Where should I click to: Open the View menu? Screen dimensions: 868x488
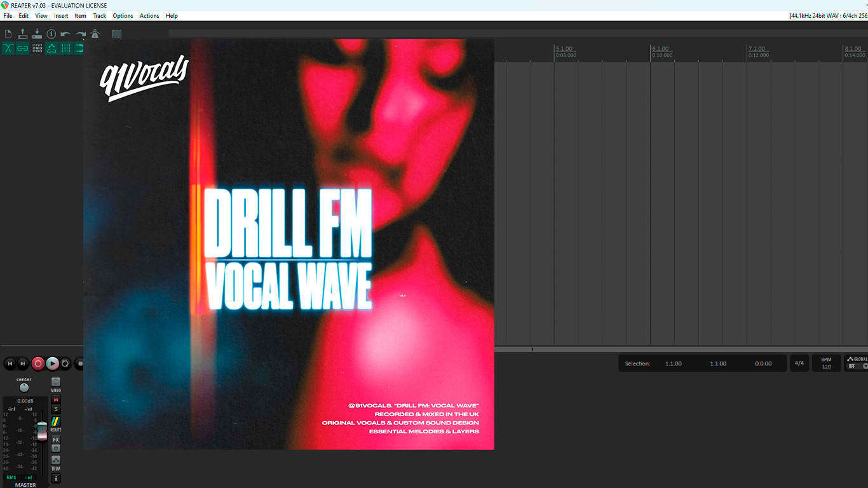pos(41,16)
